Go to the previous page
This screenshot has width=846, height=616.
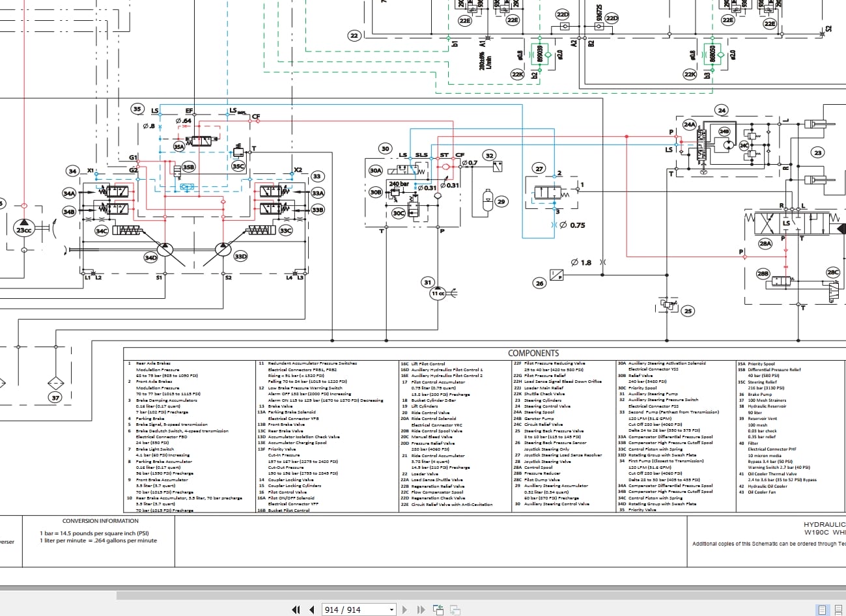pos(312,609)
